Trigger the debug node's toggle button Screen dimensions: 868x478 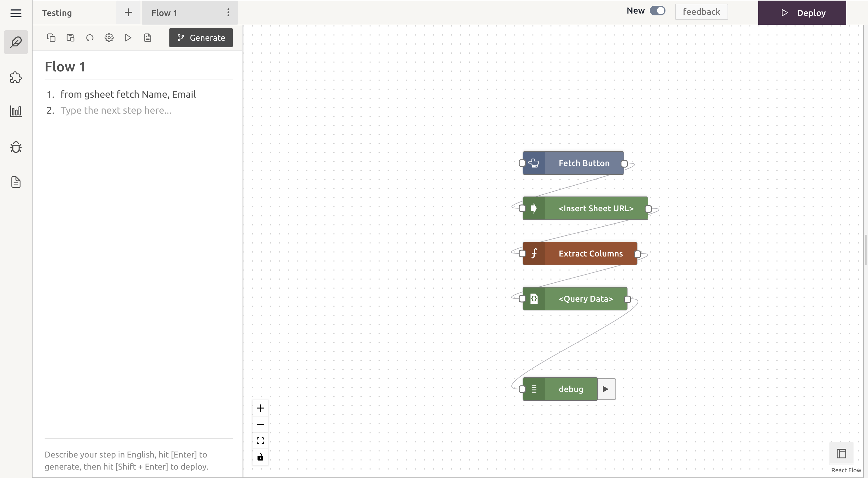pyautogui.click(x=606, y=389)
